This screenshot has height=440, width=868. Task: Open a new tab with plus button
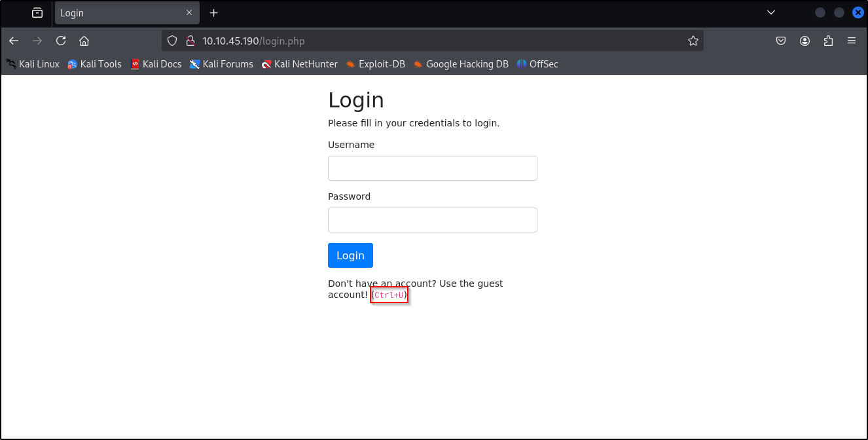click(x=213, y=13)
